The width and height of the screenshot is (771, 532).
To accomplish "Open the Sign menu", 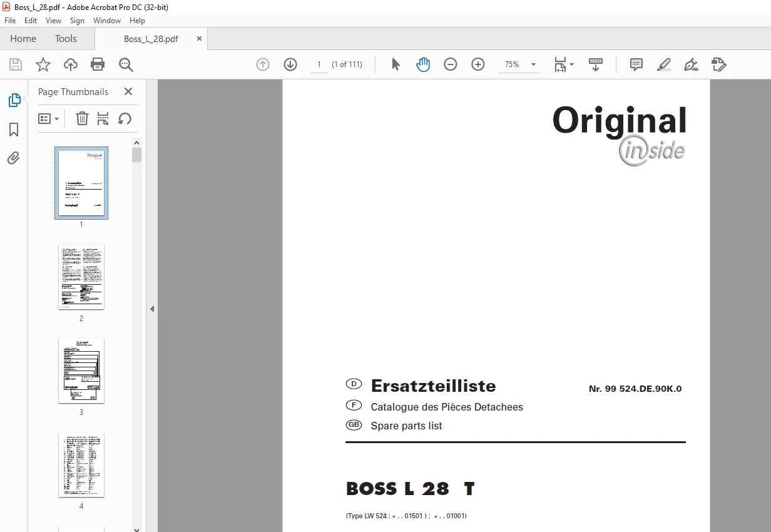I will (77, 21).
